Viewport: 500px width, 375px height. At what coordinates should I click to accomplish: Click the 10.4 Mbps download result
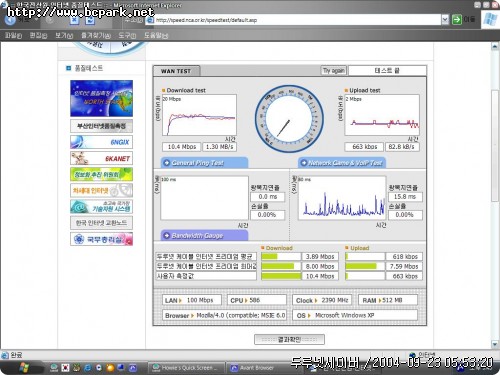pyautogui.click(x=182, y=147)
